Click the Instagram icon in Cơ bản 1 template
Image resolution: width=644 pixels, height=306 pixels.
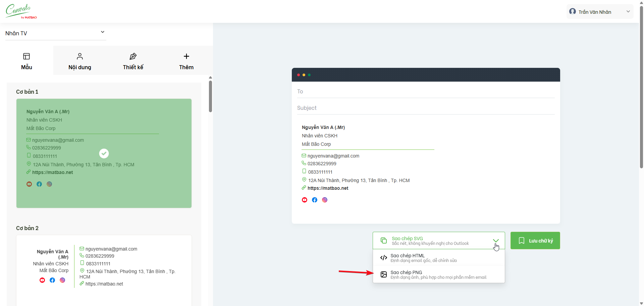[49, 184]
